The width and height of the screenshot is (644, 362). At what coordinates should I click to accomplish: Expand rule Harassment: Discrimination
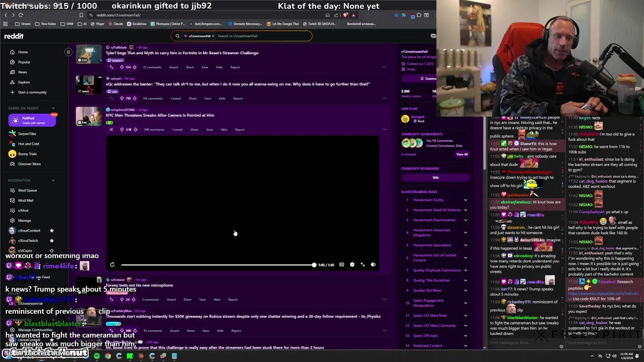click(465, 220)
